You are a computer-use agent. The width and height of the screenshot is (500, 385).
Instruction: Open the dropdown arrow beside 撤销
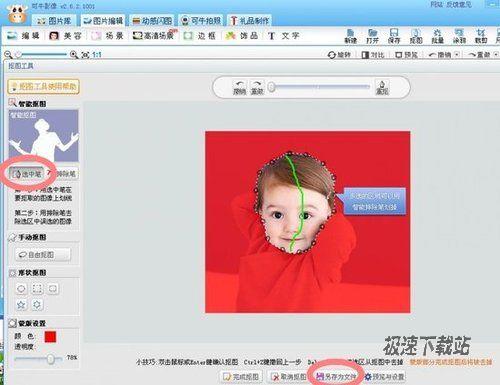click(x=457, y=55)
